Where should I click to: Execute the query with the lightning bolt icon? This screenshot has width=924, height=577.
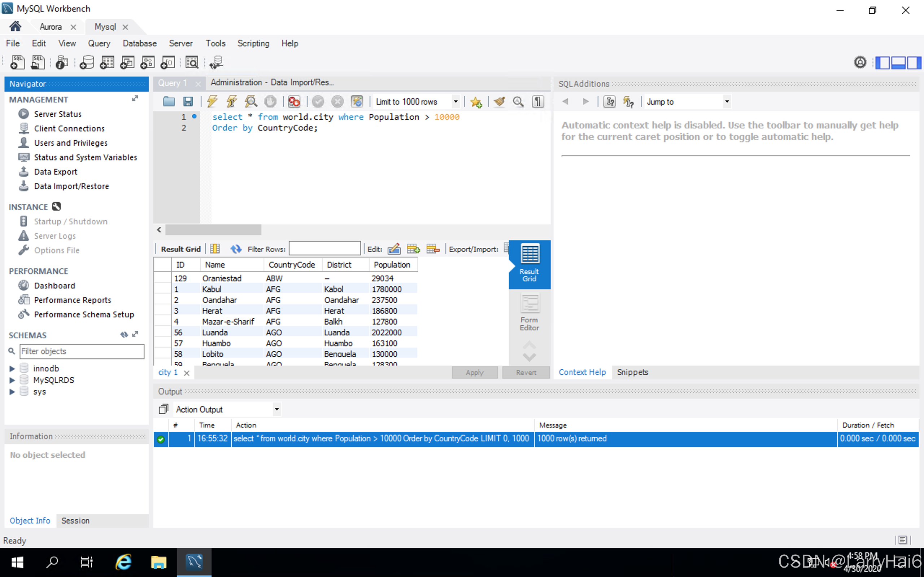[x=212, y=101]
